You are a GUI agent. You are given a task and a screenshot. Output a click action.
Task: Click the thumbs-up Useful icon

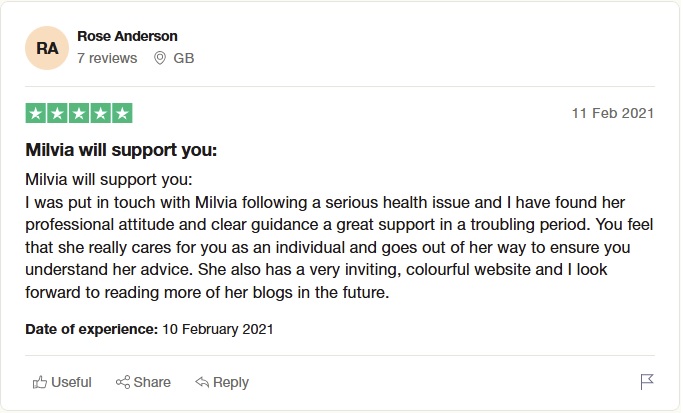(40, 382)
